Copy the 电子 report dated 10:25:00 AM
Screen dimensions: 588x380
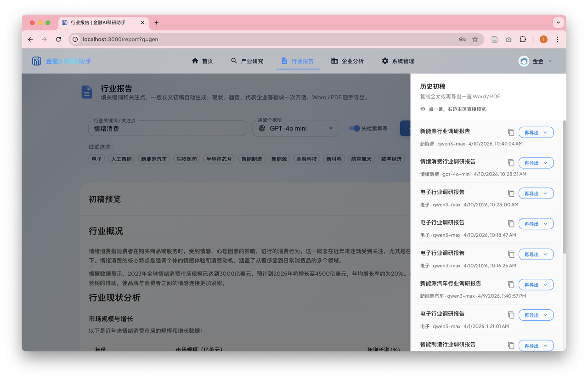point(511,193)
